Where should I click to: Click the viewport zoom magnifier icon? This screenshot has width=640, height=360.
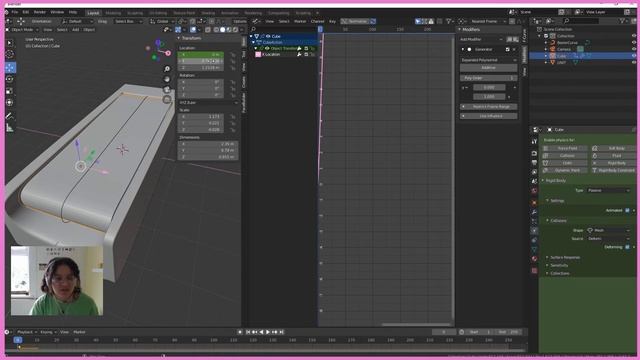(x=167, y=69)
